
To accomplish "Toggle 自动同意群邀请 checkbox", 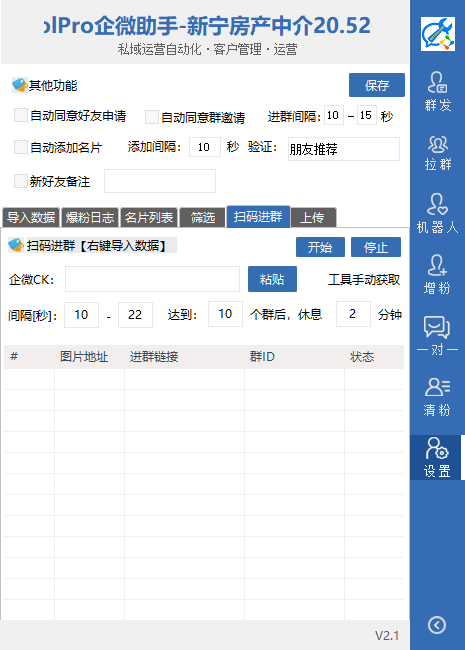I will pos(152,117).
